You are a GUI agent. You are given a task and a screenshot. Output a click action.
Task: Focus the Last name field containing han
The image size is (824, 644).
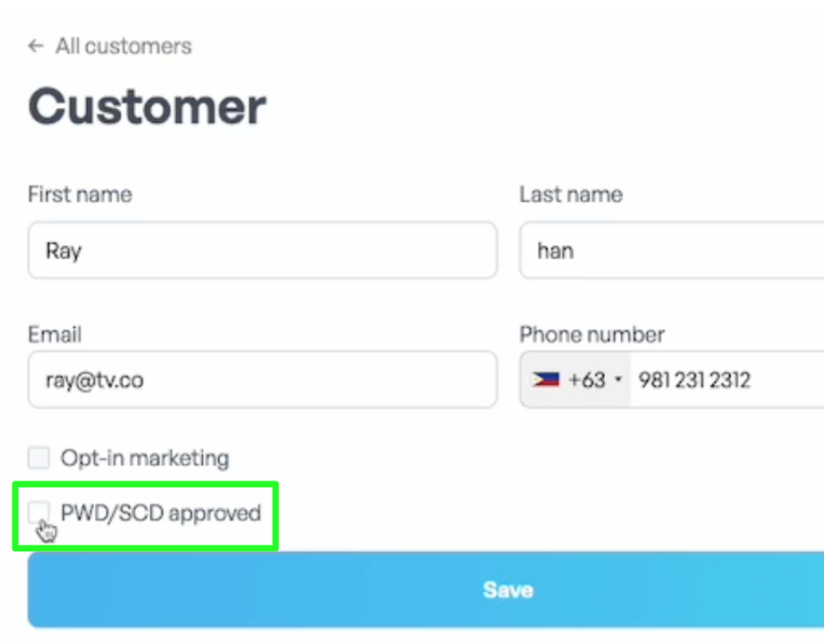tap(672, 250)
